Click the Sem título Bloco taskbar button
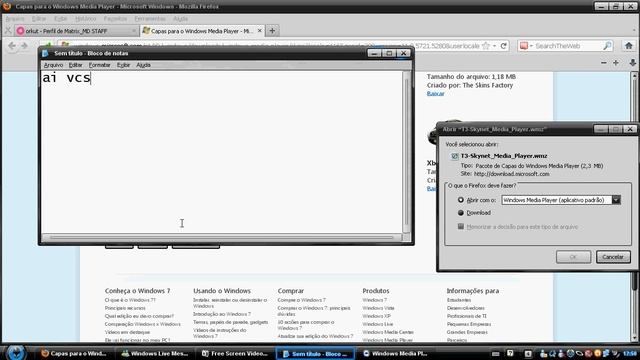Screen dimensions: 640x360 coord(315,353)
